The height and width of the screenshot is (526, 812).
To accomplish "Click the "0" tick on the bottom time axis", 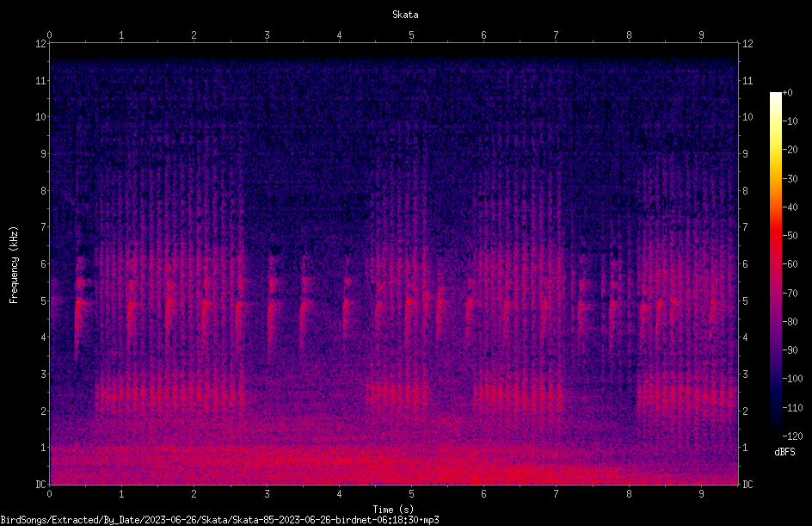I will point(49,494).
